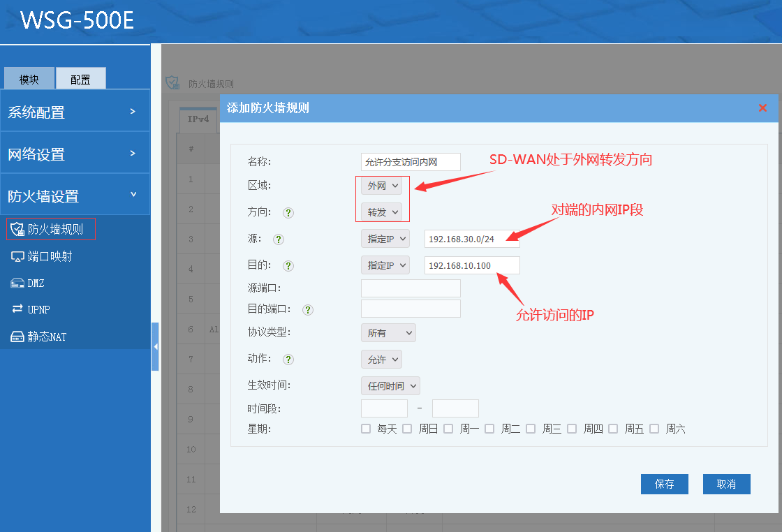This screenshot has width=782, height=532.
Task: Click the 源端口 input field
Action: click(x=411, y=288)
